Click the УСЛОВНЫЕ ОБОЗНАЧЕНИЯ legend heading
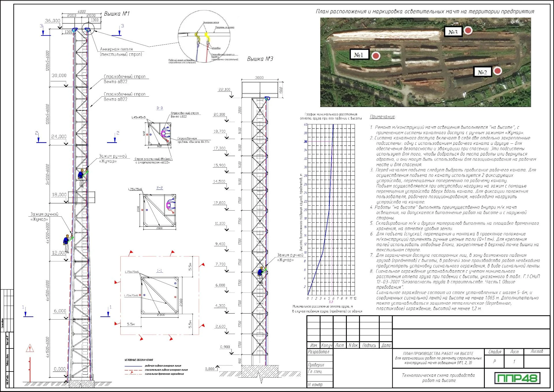The width and height of the screenshot is (554, 392). [138, 360]
